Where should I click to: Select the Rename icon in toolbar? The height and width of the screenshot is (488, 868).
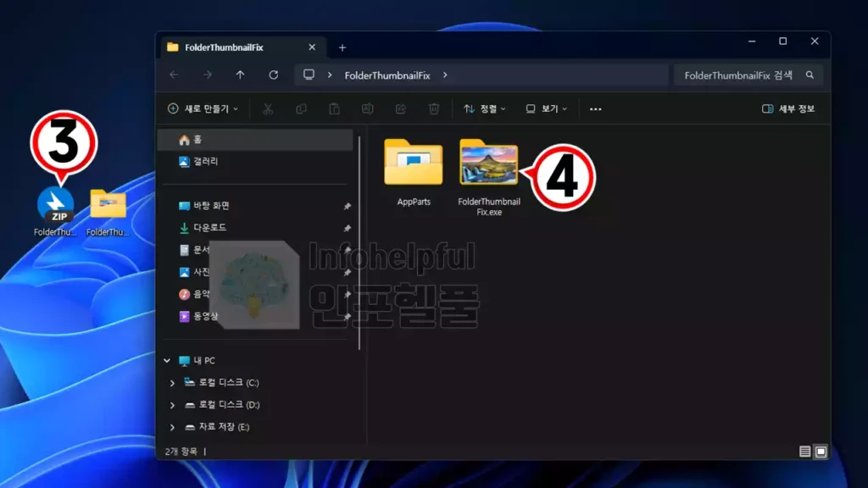point(368,109)
